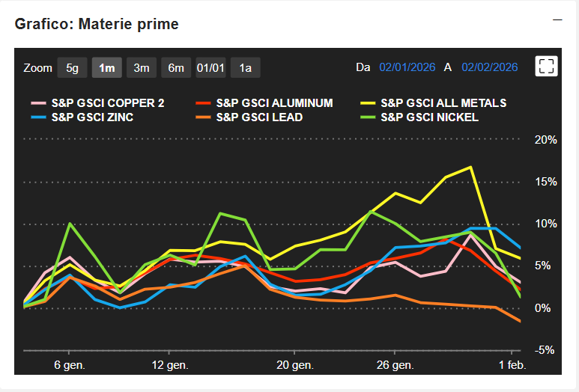Image resolution: width=579 pixels, height=392 pixels.
Task: Click the yellow line peak near 15%
Action: [470, 168]
